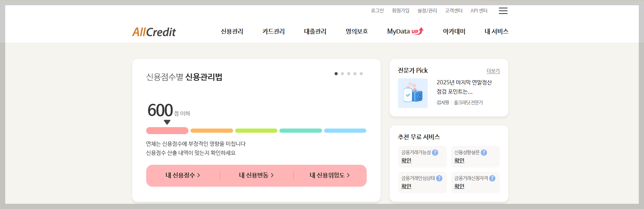Click the green score range bar
Screen dimensions: 644x209
[256, 131]
